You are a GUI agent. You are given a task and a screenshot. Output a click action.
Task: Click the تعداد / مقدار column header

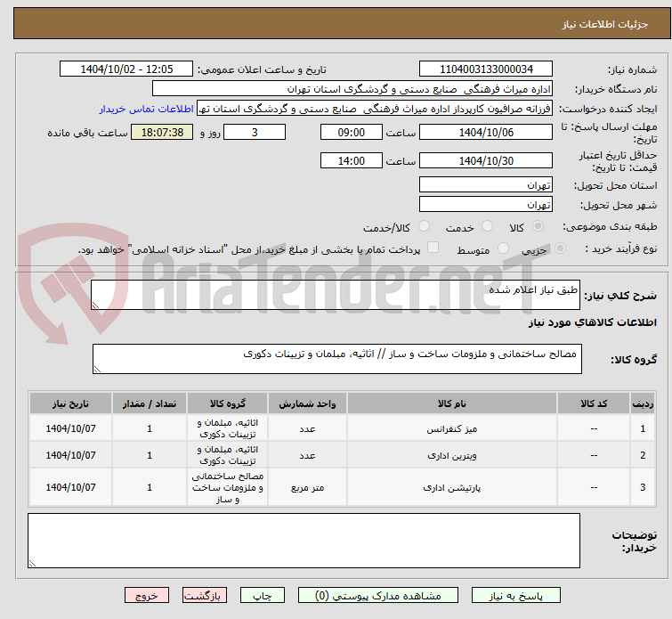(x=150, y=403)
